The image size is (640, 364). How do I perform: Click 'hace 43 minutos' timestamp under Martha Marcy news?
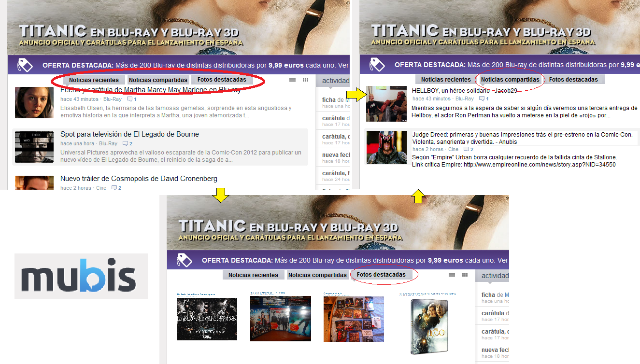click(80, 99)
